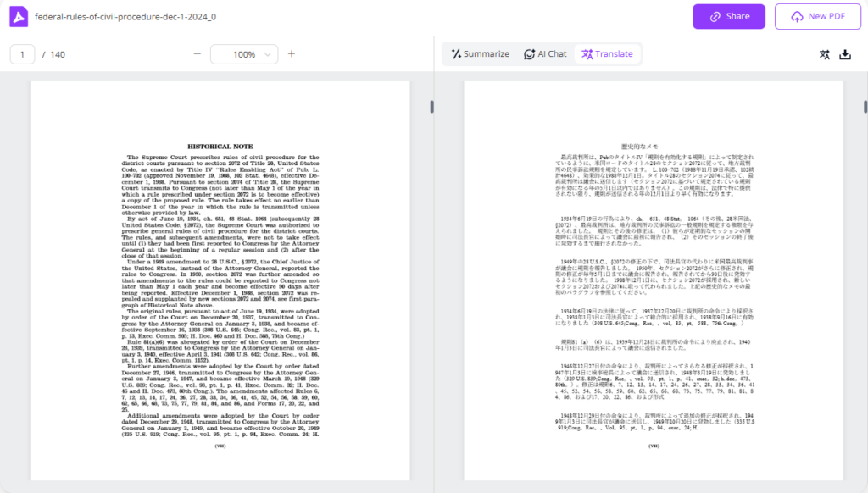The width and height of the screenshot is (868, 493).
Task: Click the PDF app logo in the header
Action: pyautogui.click(x=19, y=17)
